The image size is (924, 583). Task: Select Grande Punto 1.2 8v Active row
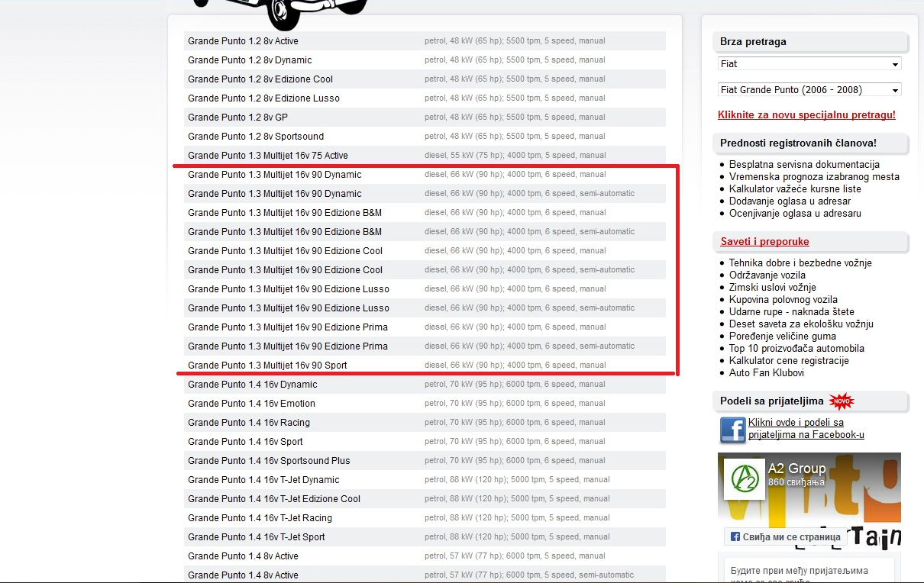(425, 40)
